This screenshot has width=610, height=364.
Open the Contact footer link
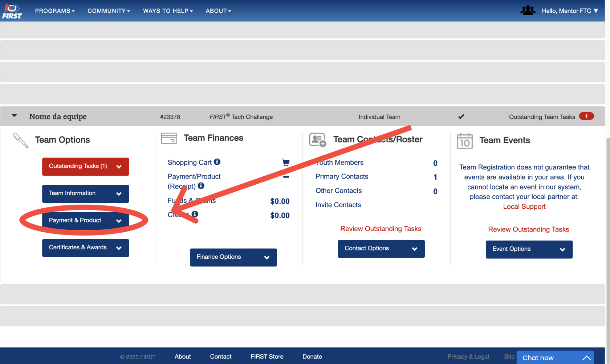tap(220, 356)
